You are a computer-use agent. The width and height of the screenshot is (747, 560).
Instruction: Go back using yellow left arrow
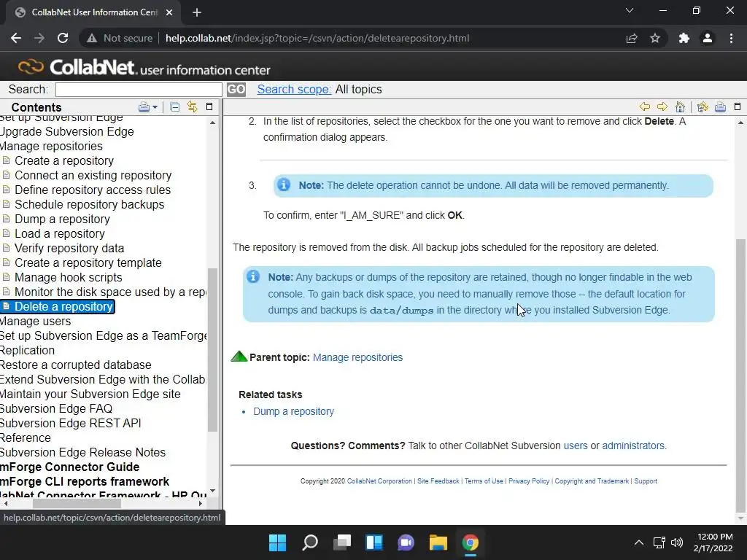coord(645,106)
